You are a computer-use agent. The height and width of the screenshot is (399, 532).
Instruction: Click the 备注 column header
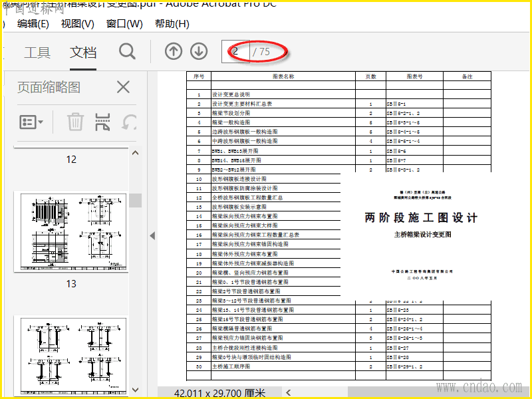click(x=467, y=76)
